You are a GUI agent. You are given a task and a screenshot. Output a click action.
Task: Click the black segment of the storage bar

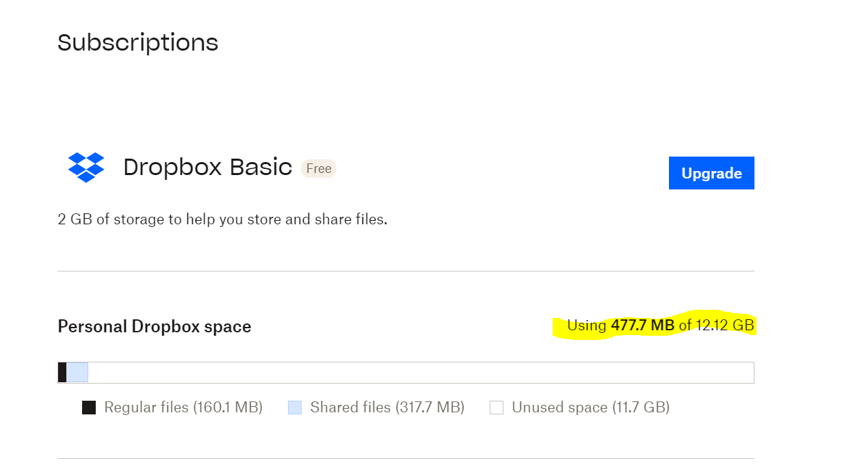click(62, 372)
